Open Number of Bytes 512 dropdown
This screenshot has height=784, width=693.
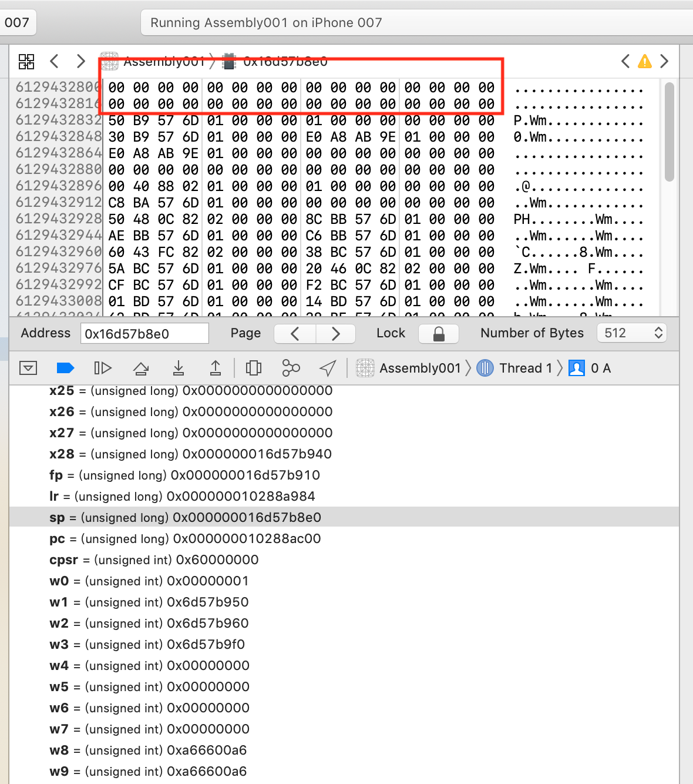pos(632,333)
